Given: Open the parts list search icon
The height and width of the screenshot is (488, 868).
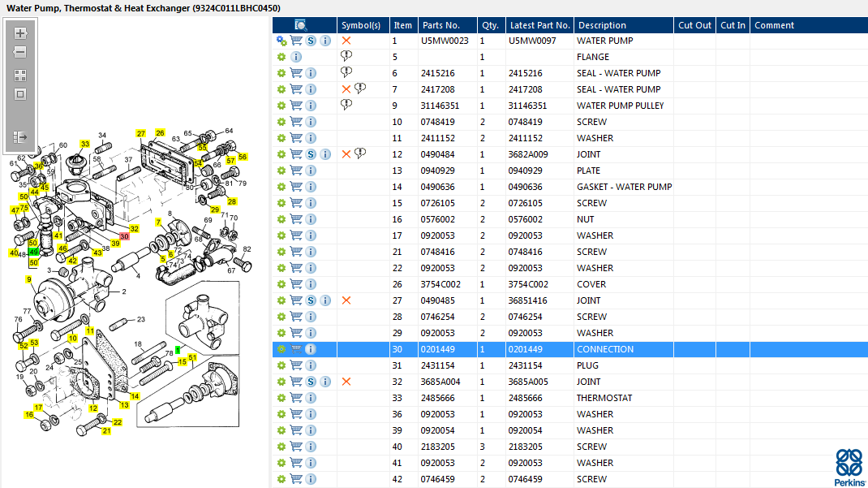Looking at the screenshot, I should click(x=301, y=25).
